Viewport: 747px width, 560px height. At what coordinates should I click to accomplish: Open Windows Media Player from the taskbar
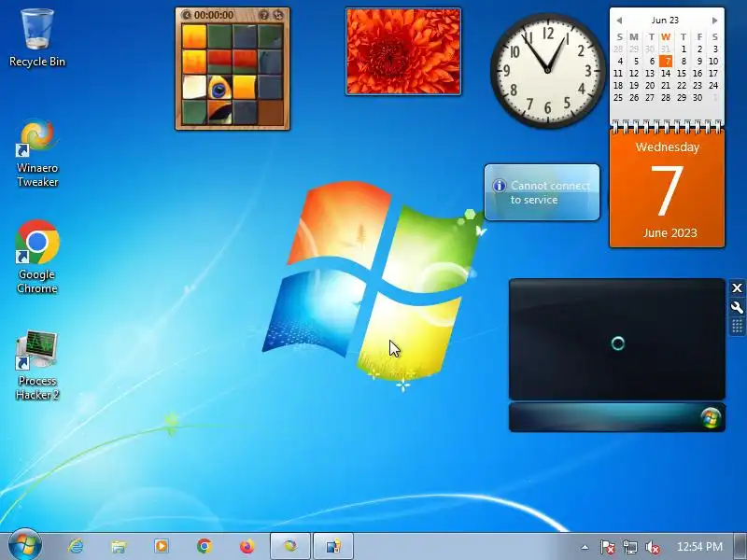pyautogui.click(x=161, y=546)
